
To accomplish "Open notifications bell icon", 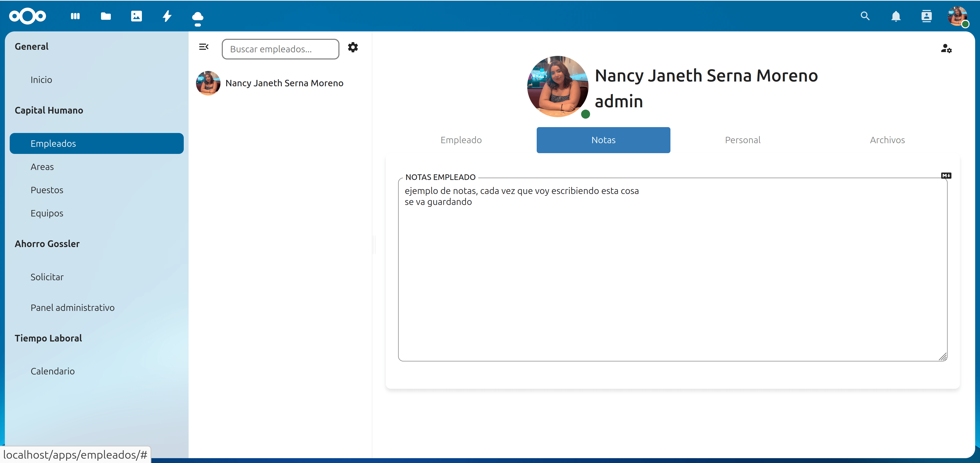I will [x=896, y=16].
